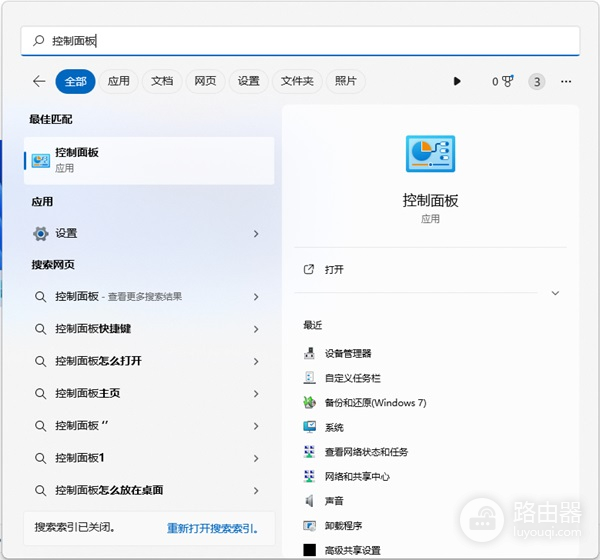Click 打开 to launch Control Panel

[x=334, y=270]
